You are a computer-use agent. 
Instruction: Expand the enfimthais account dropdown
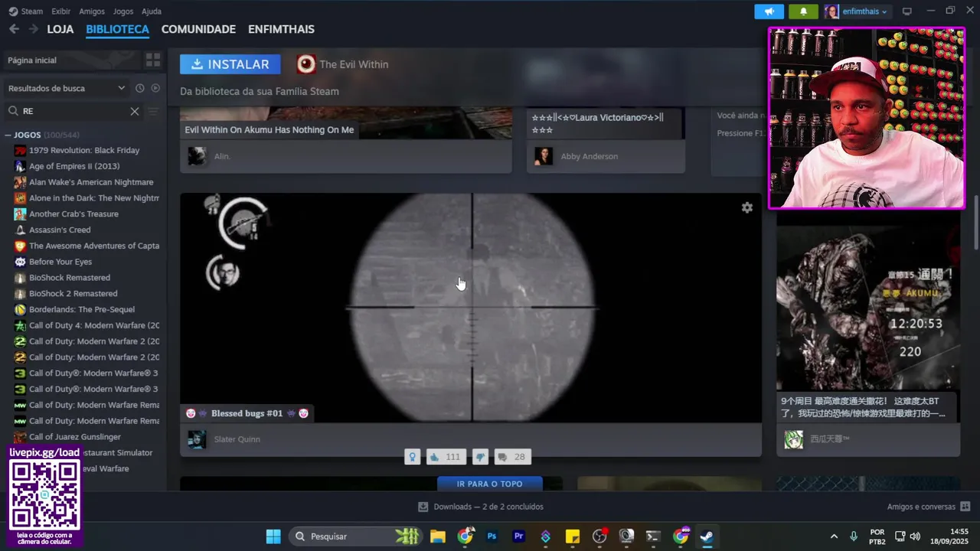click(857, 11)
